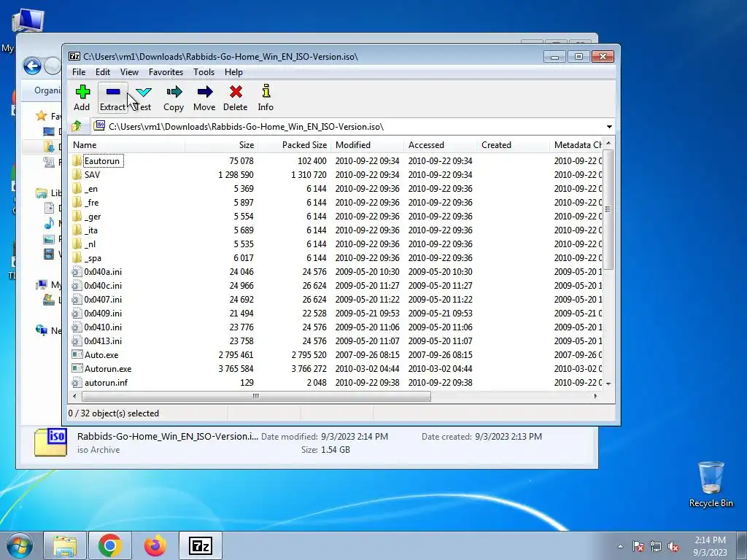Image resolution: width=747 pixels, height=560 pixels.
Task: Click the Move toolbar icon
Action: pyautogui.click(x=204, y=98)
